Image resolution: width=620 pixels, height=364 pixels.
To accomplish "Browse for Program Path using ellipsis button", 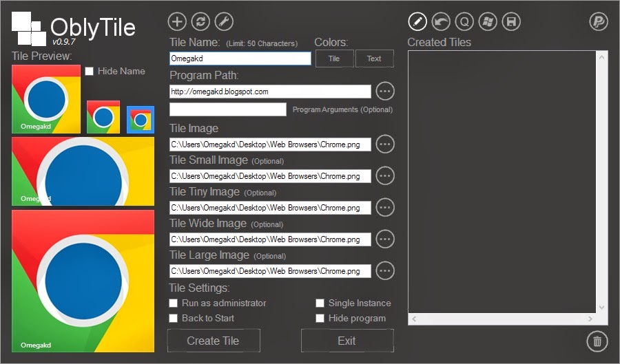I will point(385,92).
